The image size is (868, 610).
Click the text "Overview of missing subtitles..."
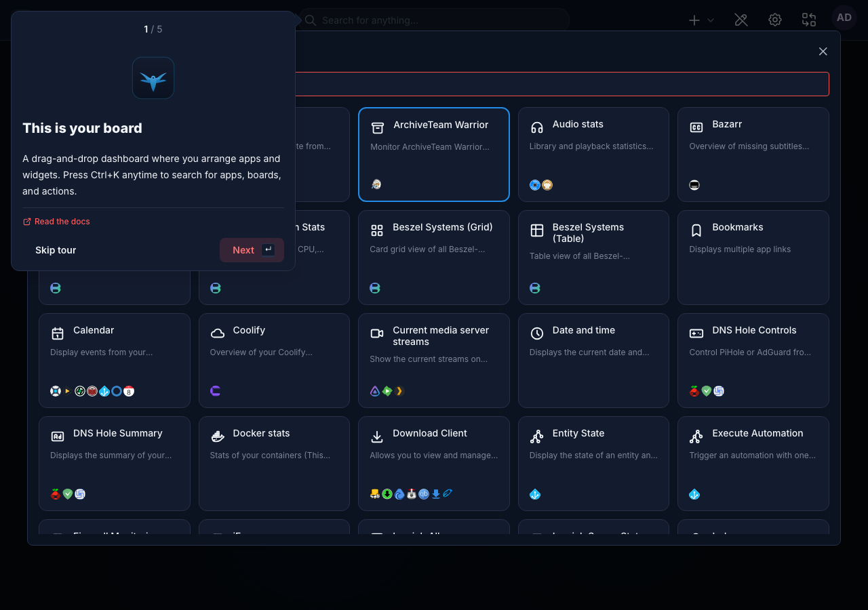[x=749, y=146]
